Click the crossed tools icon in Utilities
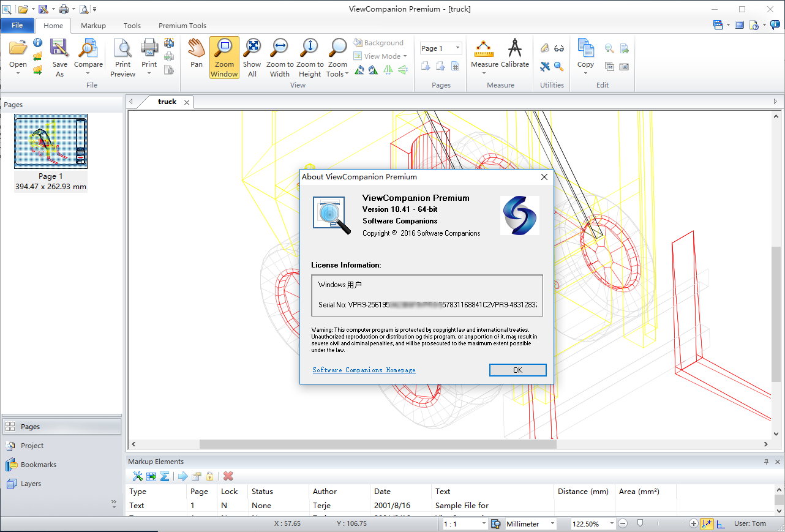Viewport: 785px width, 532px height. click(x=545, y=66)
